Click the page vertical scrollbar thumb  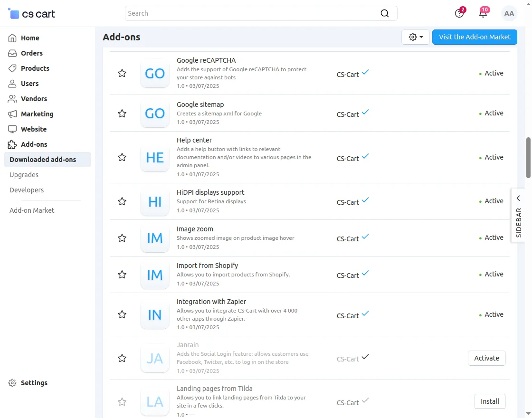pyautogui.click(x=528, y=158)
